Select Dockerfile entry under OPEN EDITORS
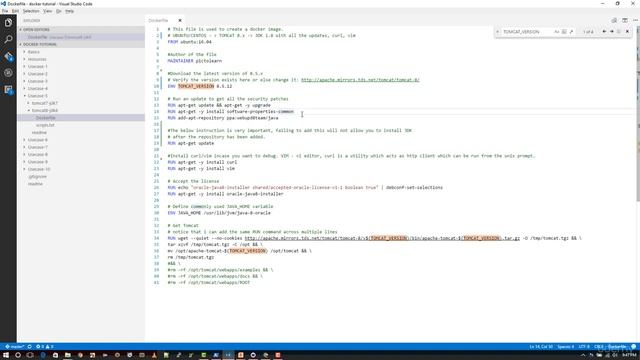 pos(80,37)
